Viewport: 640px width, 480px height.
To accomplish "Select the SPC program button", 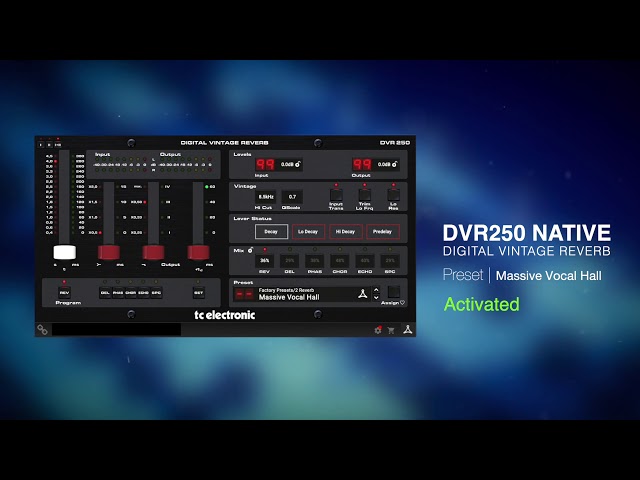I will pyautogui.click(x=156, y=293).
